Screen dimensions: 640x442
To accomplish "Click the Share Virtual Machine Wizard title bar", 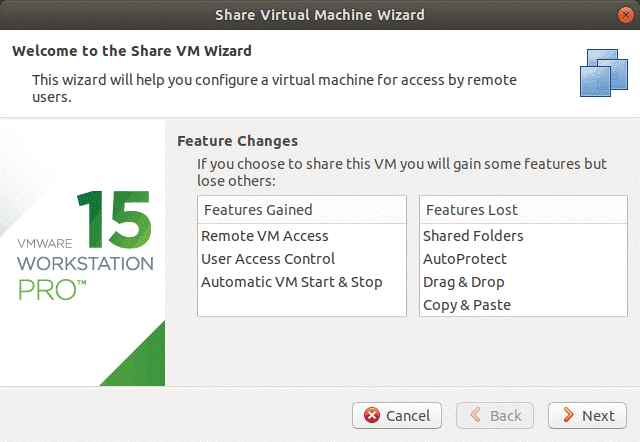I will pos(320,14).
